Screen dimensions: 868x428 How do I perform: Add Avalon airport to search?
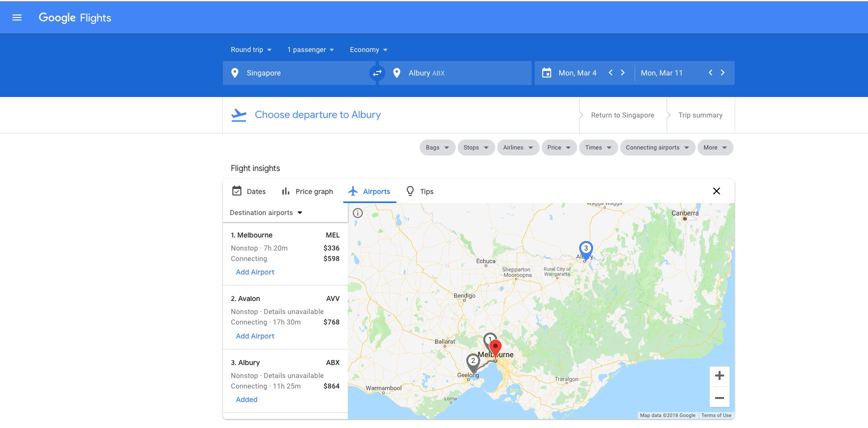(255, 336)
